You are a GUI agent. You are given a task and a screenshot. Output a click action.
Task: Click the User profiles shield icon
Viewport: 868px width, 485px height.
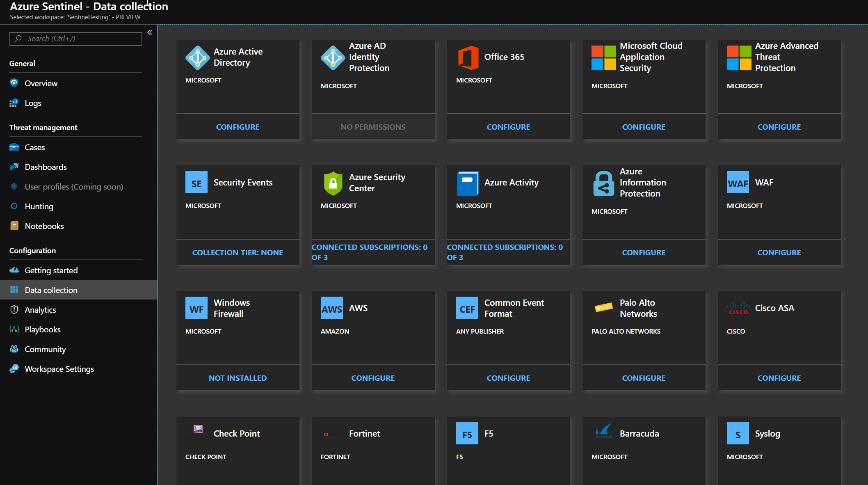(x=14, y=186)
